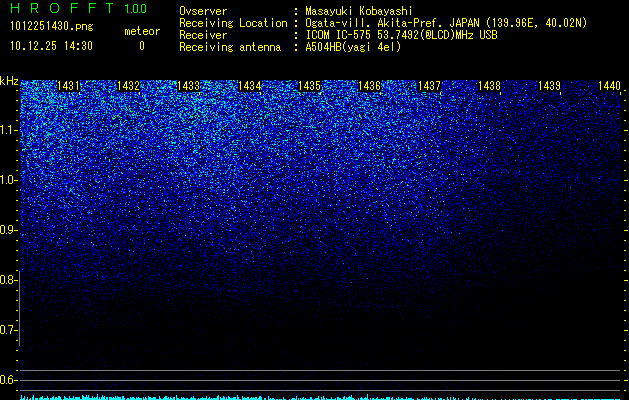Click the Receiving Location label
Screen dimensions: 629x400
pyautogui.click(x=233, y=23)
